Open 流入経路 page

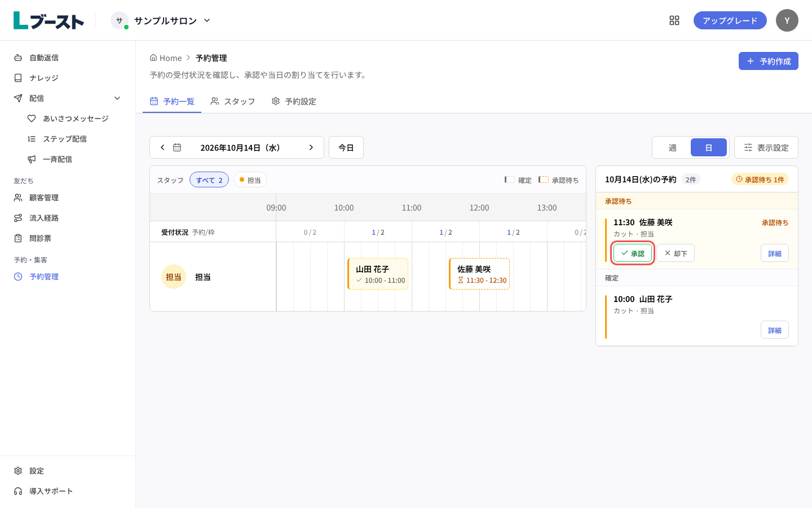68,218
